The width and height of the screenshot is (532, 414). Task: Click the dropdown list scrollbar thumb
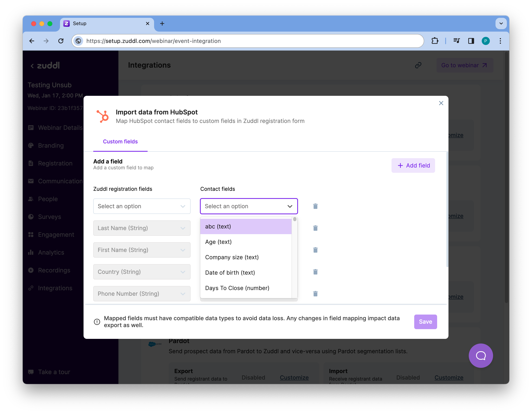tap(295, 219)
